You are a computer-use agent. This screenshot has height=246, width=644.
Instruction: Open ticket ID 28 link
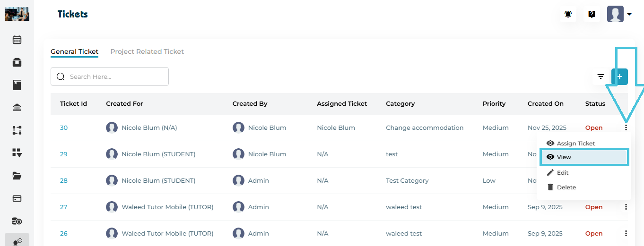(64, 180)
